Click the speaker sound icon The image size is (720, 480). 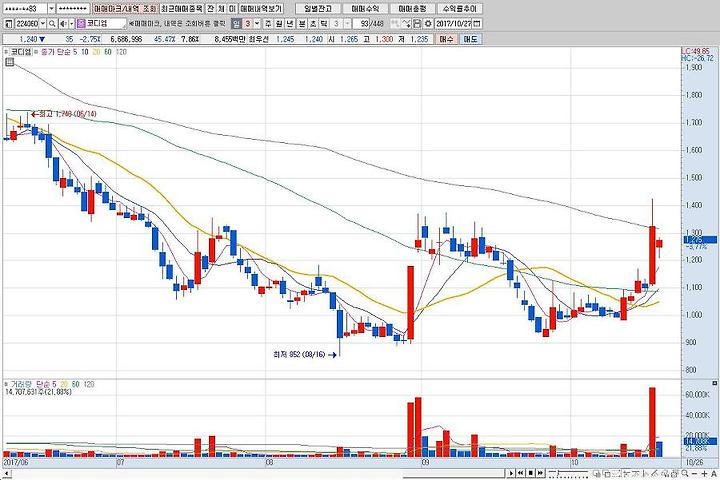pos(64,23)
